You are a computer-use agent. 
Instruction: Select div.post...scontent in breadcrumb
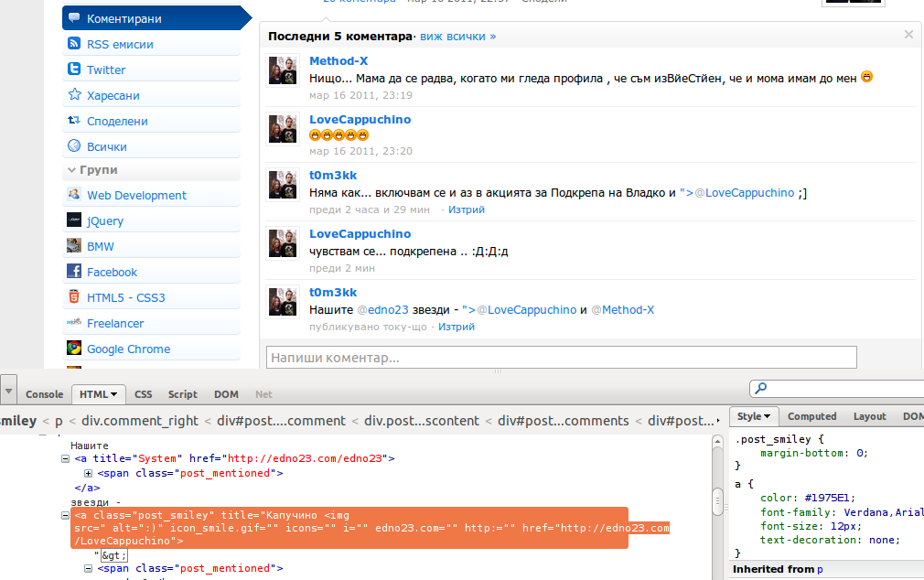coord(422,421)
